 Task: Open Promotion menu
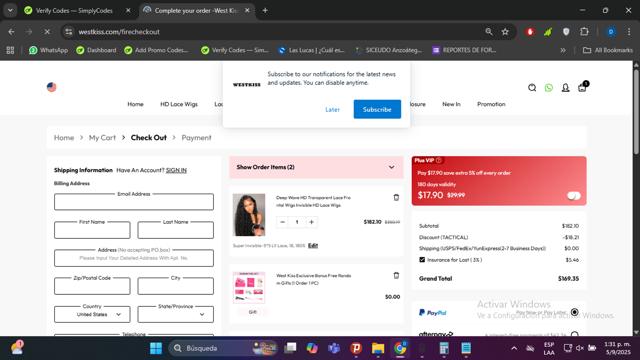(x=491, y=104)
